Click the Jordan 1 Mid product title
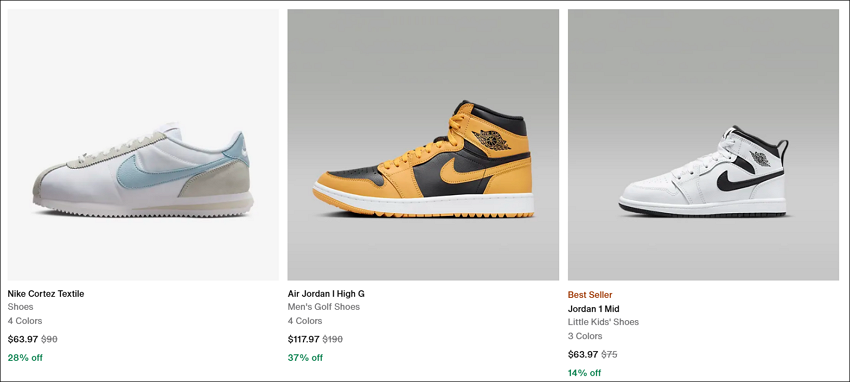Image resolution: width=850 pixels, height=382 pixels. coord(594,309)
